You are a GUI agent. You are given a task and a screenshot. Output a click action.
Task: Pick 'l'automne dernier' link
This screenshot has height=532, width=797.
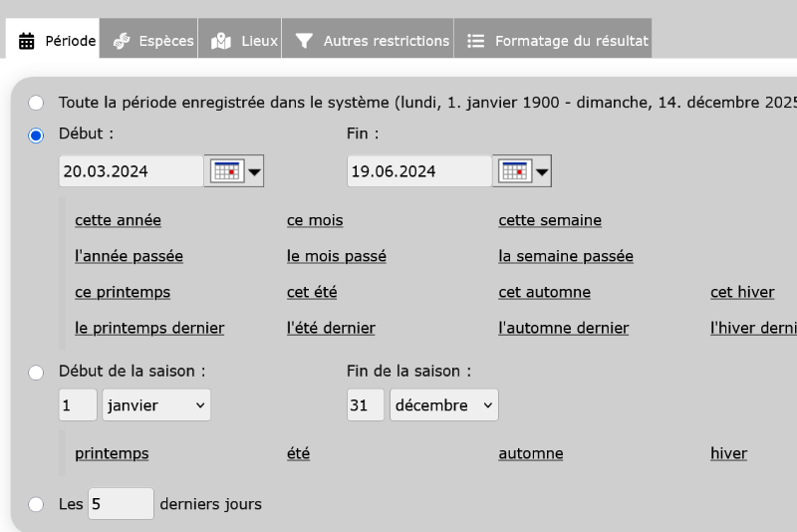(563, 328)
